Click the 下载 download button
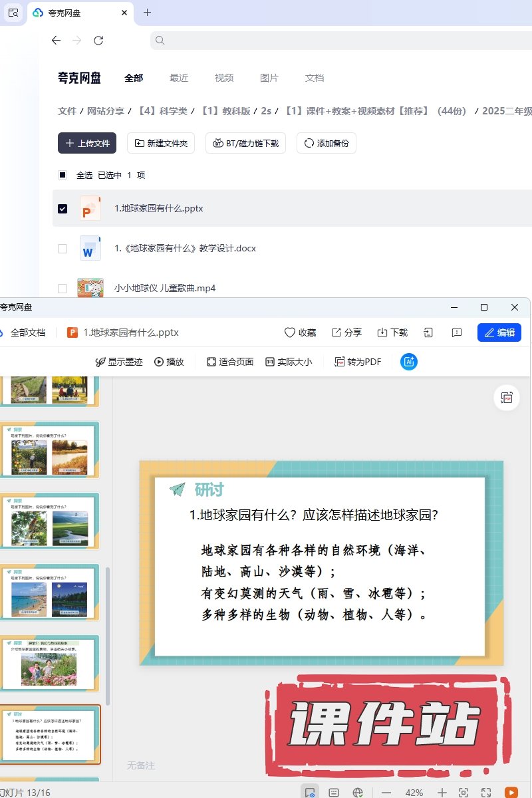The height and width of the screenshot is (798, 532). coord(392,332)
